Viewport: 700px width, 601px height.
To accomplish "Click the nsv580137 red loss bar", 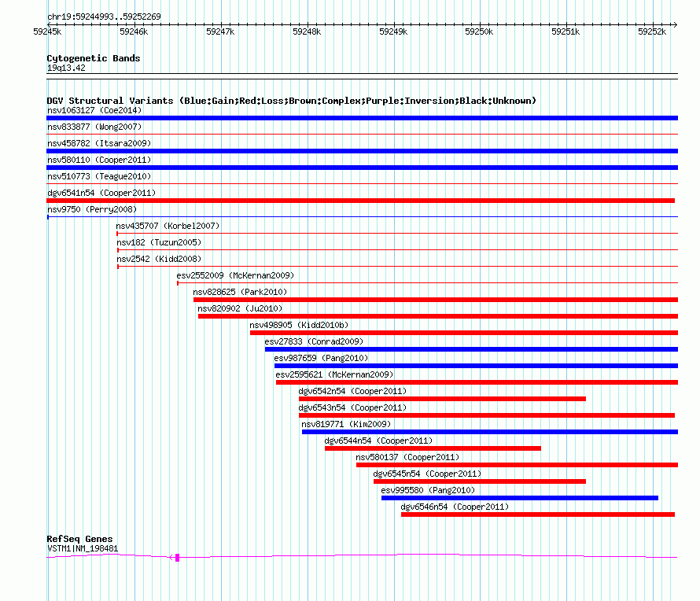I will pyautogui.click(x=517, y=465).
